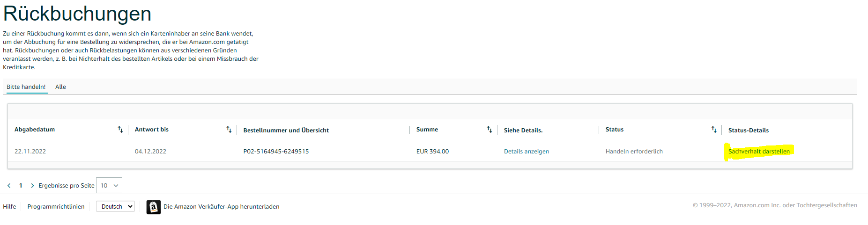
Task: Open the Hilfe link
Action: coord(9,207)
